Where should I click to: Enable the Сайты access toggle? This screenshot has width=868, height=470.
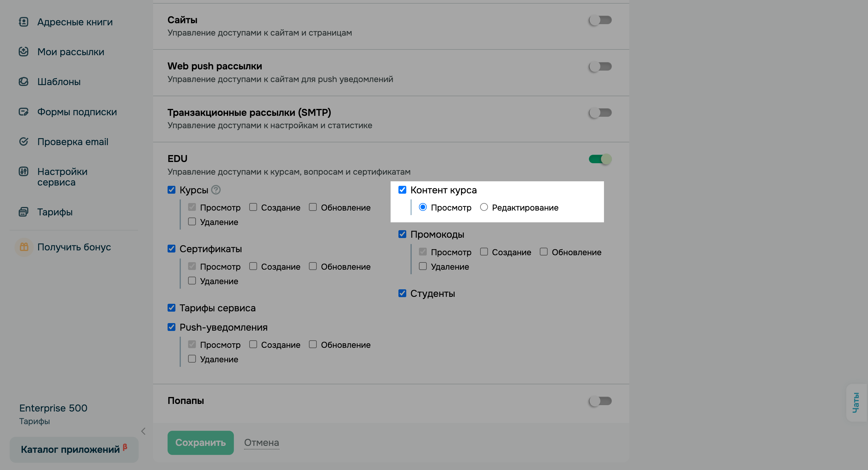pos(600,20)
